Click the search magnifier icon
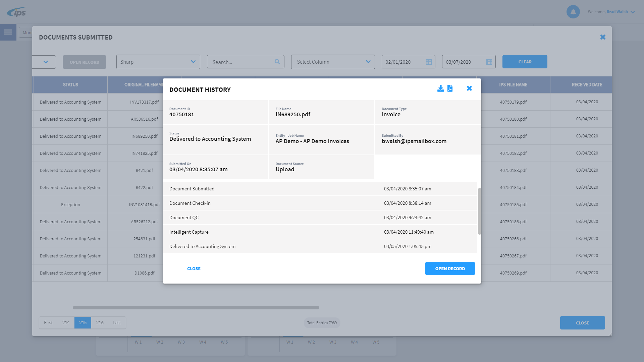Viewport: 644px width, 362px height. point(277,62)
